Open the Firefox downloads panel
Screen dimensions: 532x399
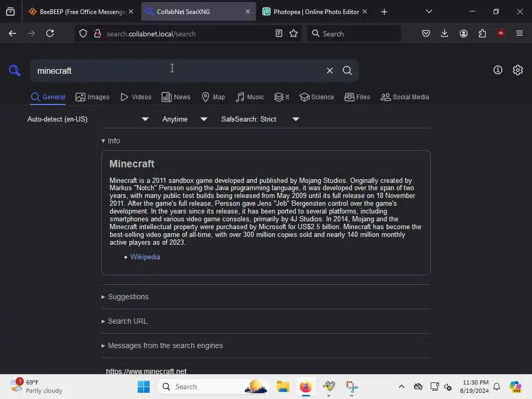(445, 33)
